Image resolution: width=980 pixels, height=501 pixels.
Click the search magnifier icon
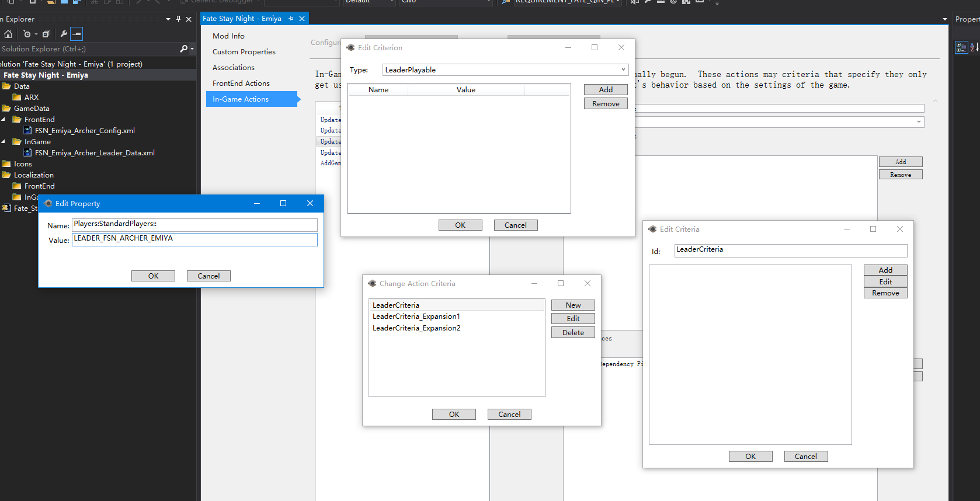pyautogui.click(x=183, y=49)
